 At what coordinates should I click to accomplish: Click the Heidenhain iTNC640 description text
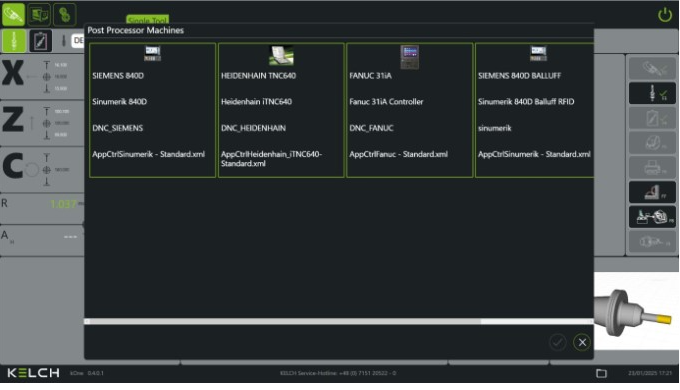coord(256,102)
